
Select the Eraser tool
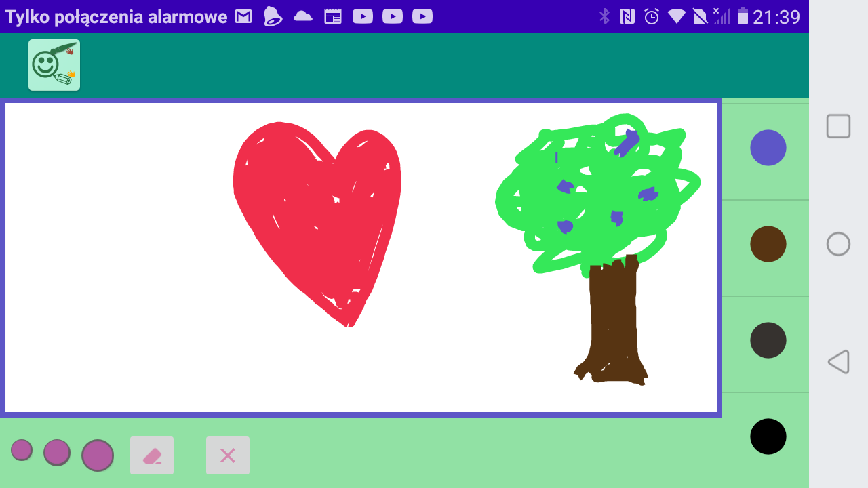pos(152,455)
